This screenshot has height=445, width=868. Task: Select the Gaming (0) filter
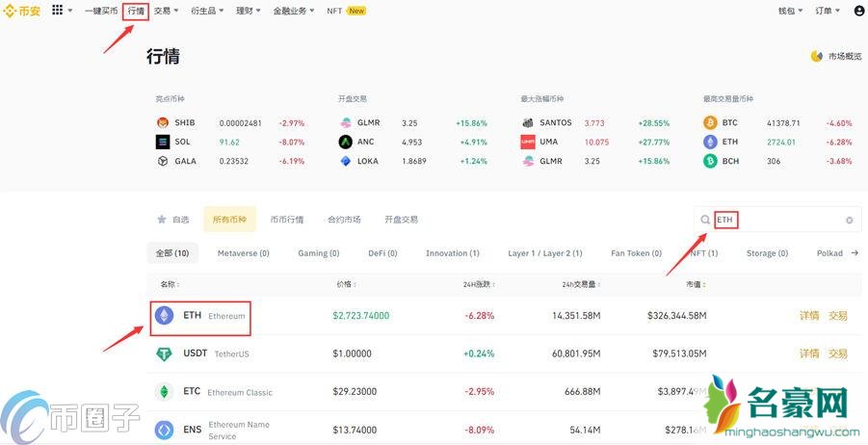pos(318,253)
